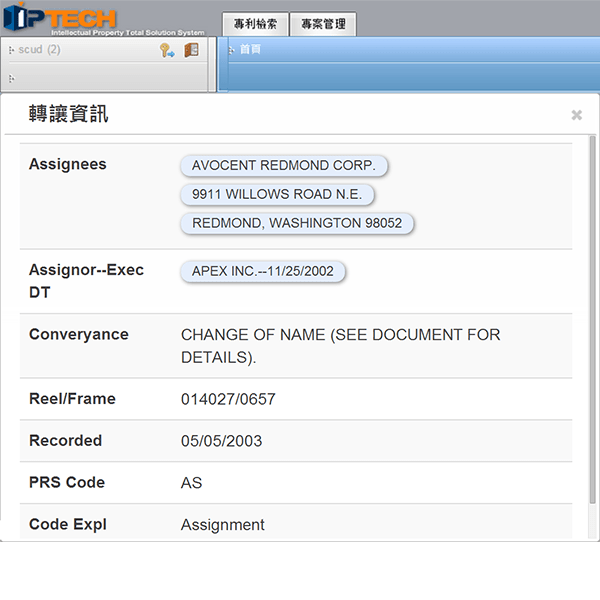Click the Reel/Frame row label
600x600 pixels.
click(x=72, y=399)
